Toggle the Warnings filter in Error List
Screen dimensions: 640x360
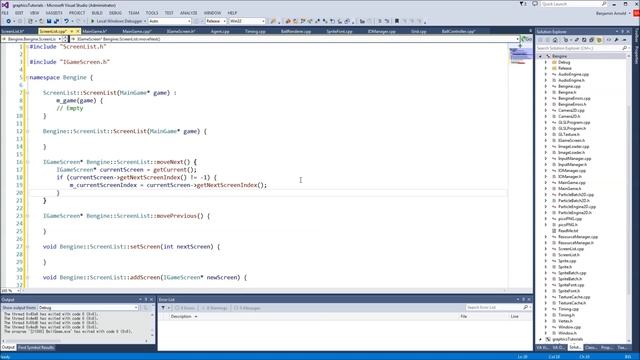(x=214, y=308)
